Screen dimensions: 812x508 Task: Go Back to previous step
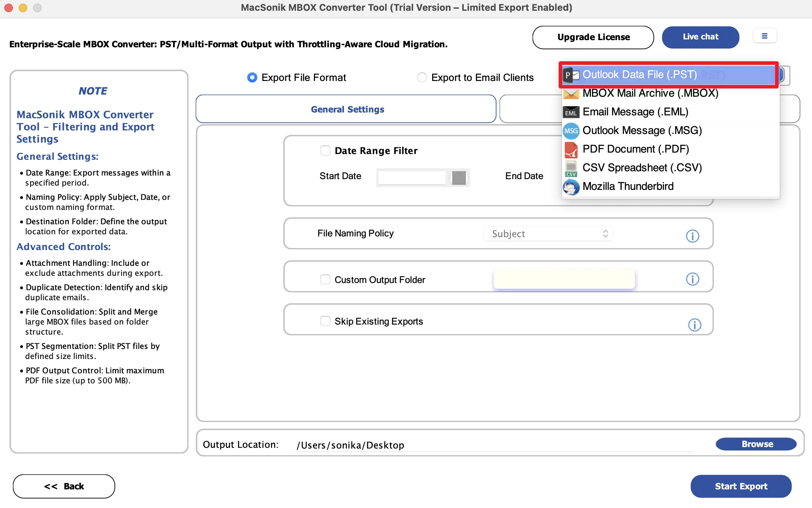[64, 486]
